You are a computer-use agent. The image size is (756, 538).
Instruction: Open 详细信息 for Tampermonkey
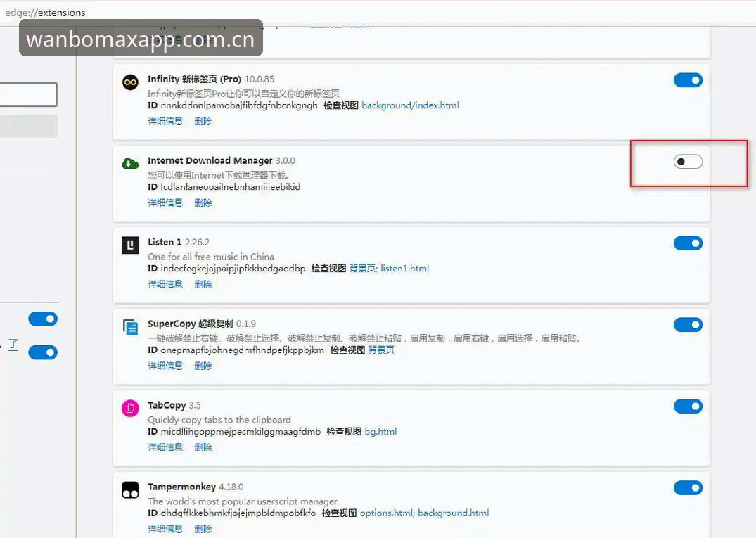click(165, 528)
